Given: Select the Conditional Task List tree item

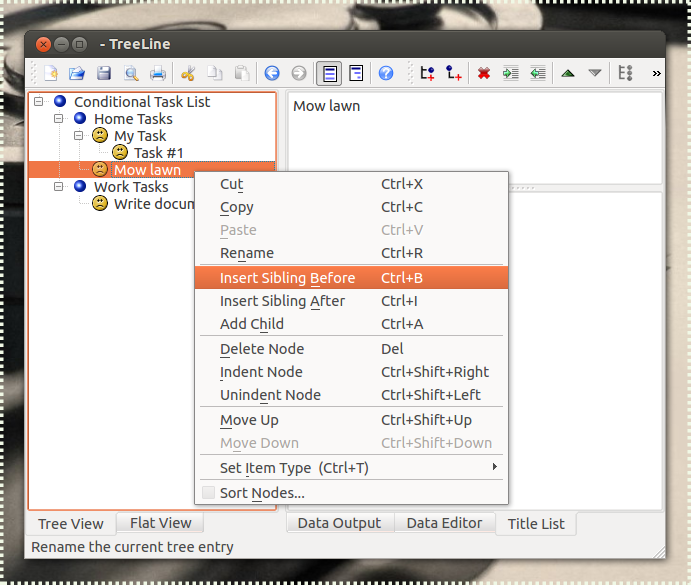Looking at the screenshot, I should 142,102.
